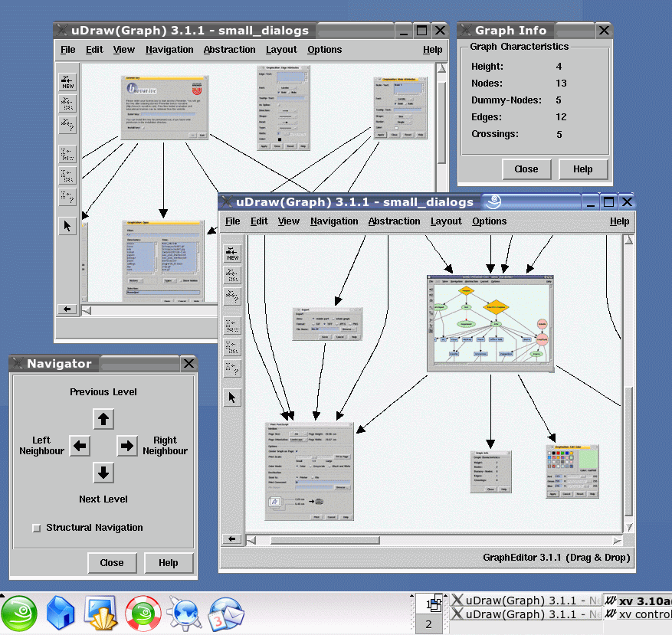Viewport: 672px width, 635px height.
Task: Select the Print PostScript dialog node in the front window
Action: [309, 471]
